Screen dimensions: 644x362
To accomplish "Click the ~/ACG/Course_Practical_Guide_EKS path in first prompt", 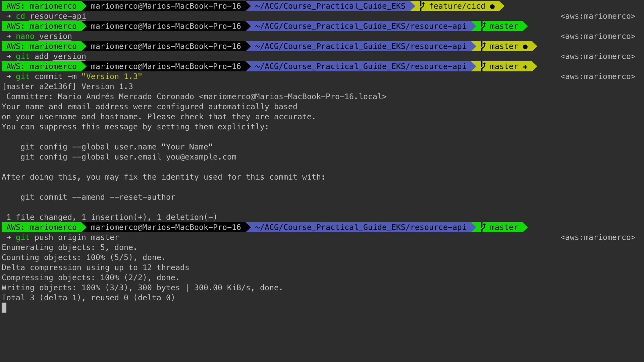I will pos(330,6).
